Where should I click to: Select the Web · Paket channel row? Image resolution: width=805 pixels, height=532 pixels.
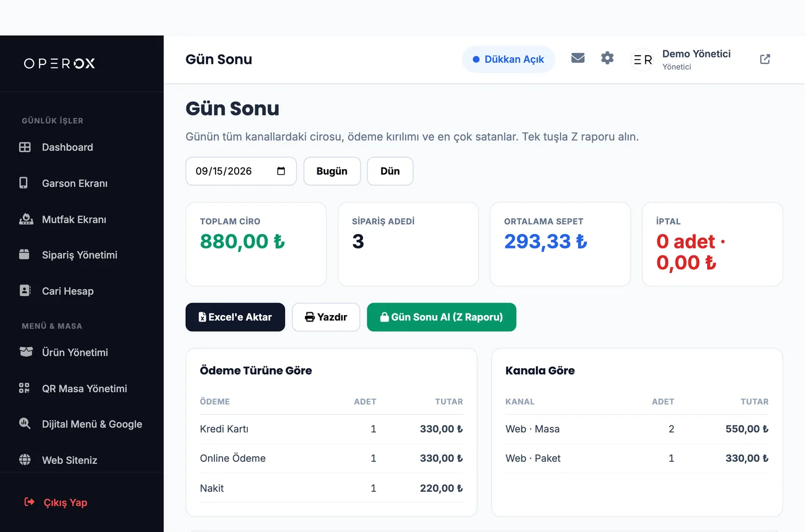click(637, 458)
